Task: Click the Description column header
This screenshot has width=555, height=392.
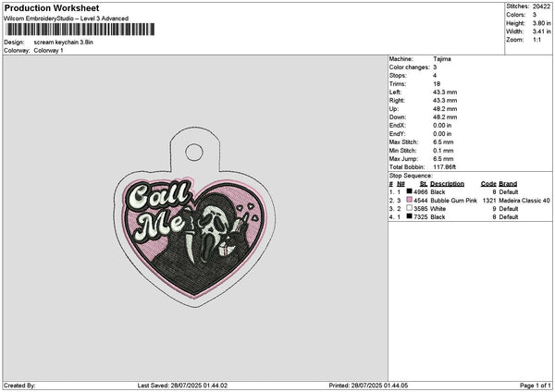Action: [447, 184]
